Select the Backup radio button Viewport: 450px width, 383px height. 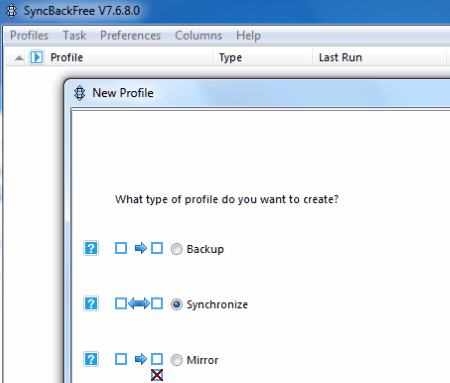click(176, 249)
